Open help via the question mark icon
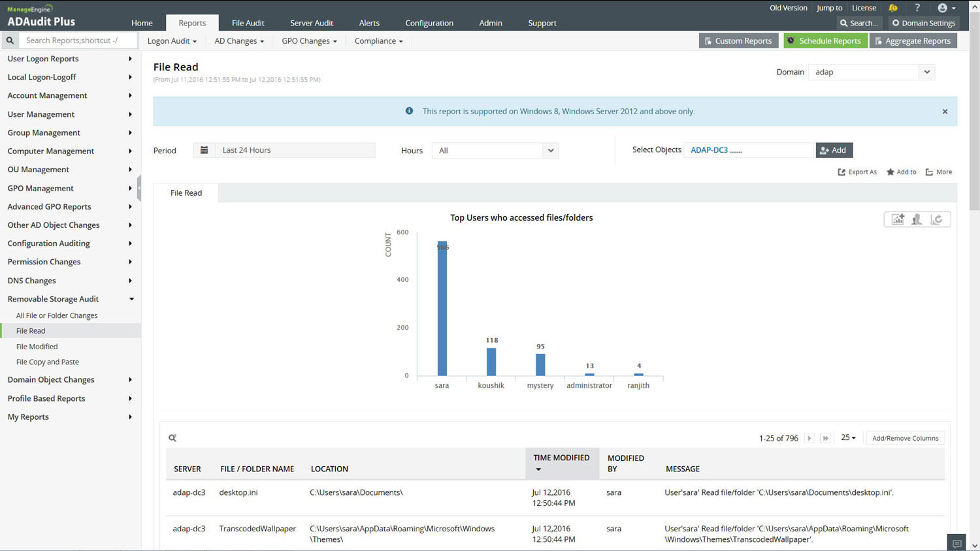This screenshot has width=980, height=551. point(917,8)
